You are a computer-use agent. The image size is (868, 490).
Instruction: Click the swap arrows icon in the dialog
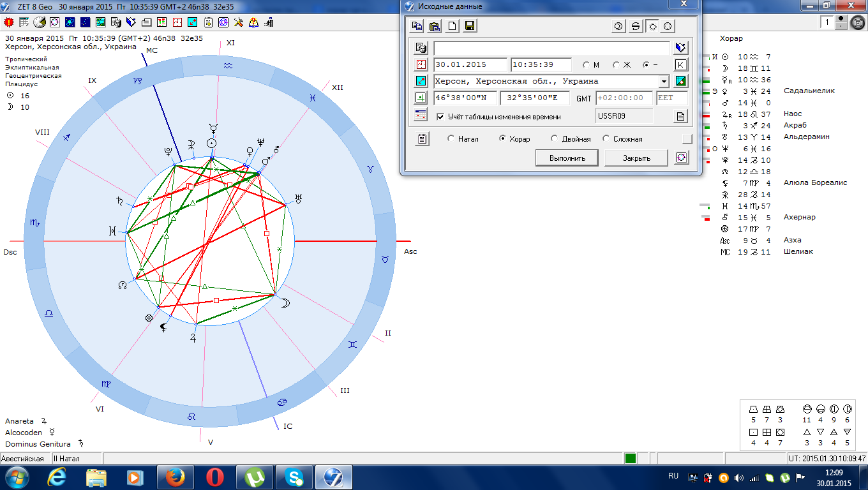[x=636, y=26]
